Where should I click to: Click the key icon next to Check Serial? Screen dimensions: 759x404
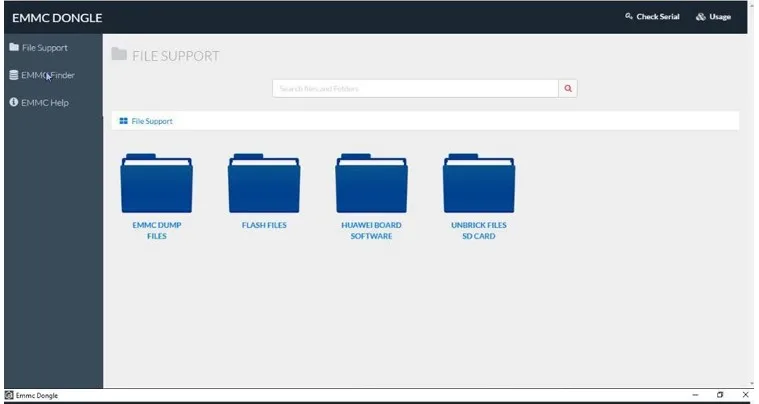click(x=629, y=16)
